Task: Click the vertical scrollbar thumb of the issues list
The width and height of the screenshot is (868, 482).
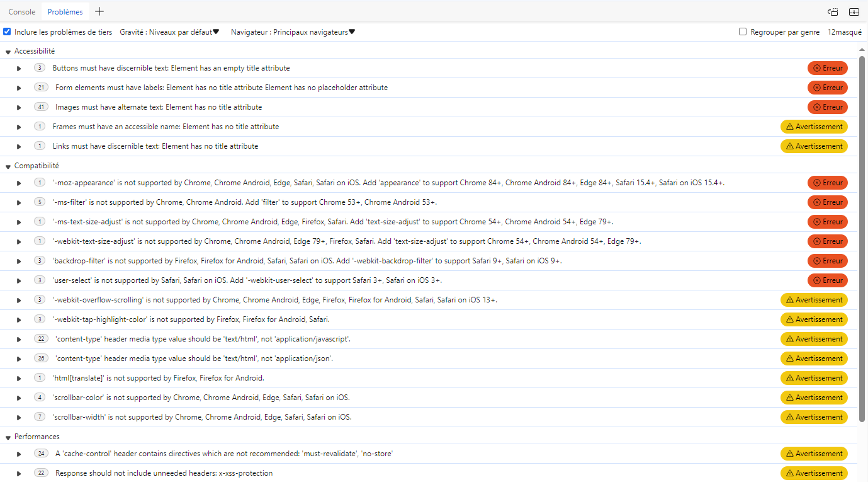Action: tap(862, 239)
